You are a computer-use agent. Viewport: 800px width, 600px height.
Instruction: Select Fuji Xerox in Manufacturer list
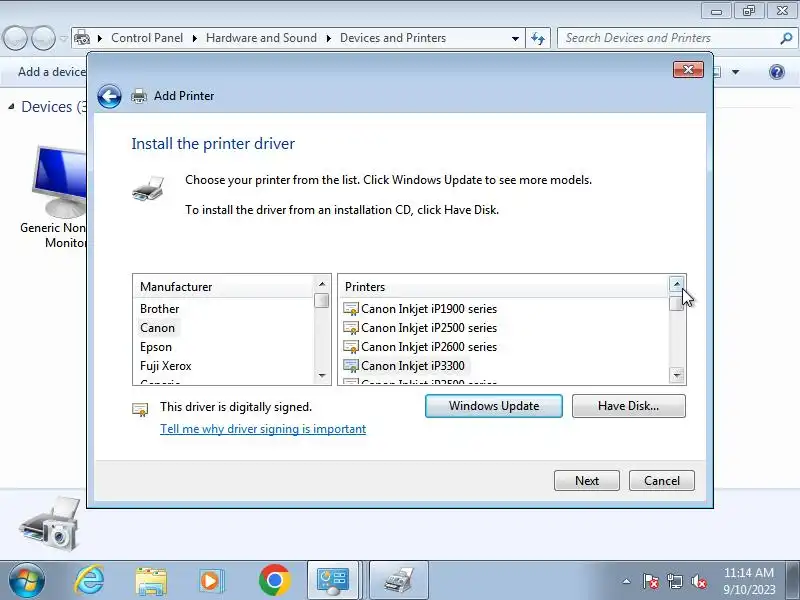pyautogui.click(x=166, y=366)
